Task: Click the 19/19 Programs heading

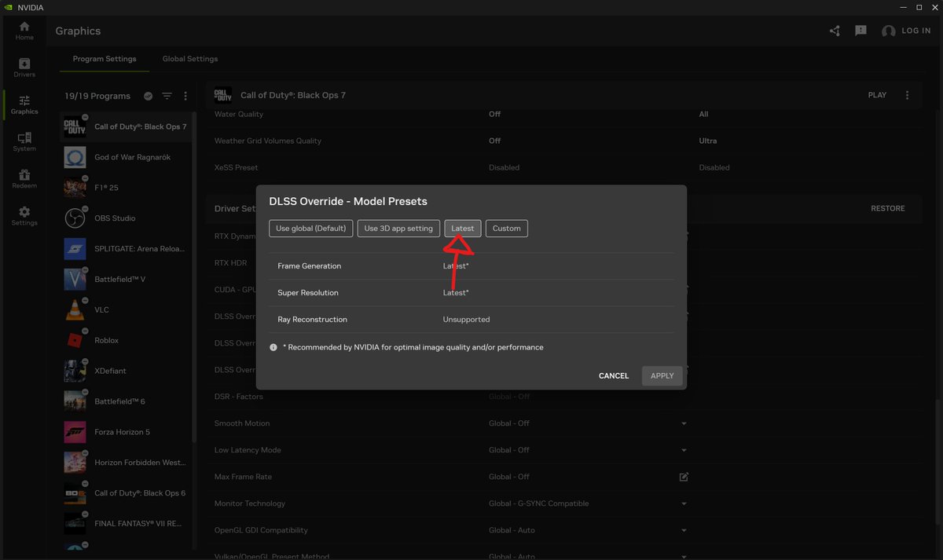Action: [97, 96]
